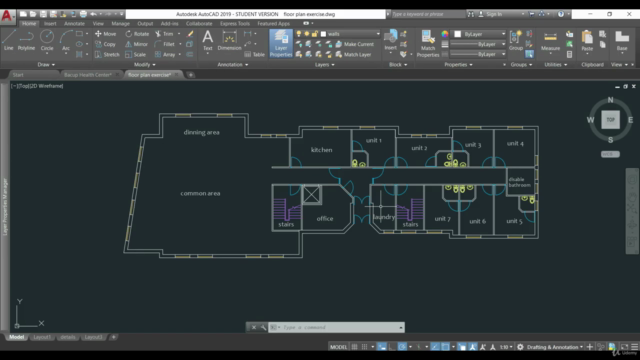Select the Polyline tool
The width and height of the screenshot is (640, 360).
pos(26,40)
